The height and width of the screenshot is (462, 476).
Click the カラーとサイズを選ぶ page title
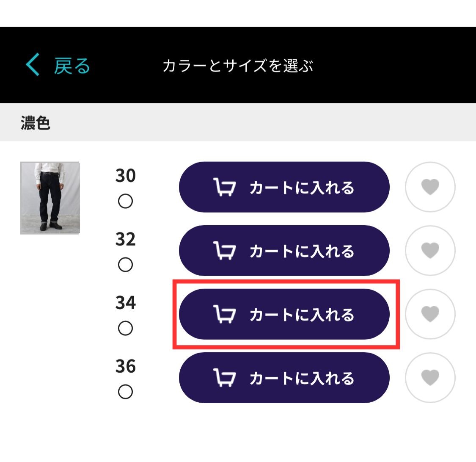[238, 66]
